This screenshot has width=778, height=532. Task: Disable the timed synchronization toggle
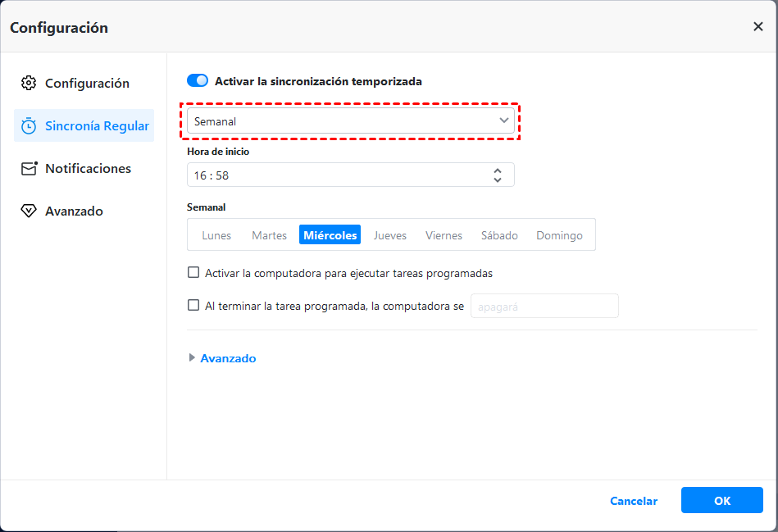tap(198, 81)
